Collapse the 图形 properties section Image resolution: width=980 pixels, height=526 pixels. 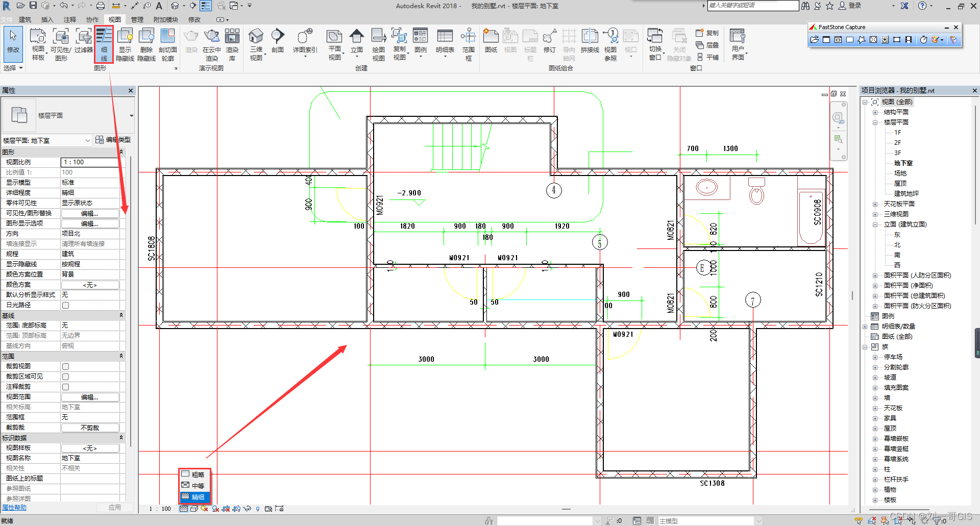tap(121, 152)
